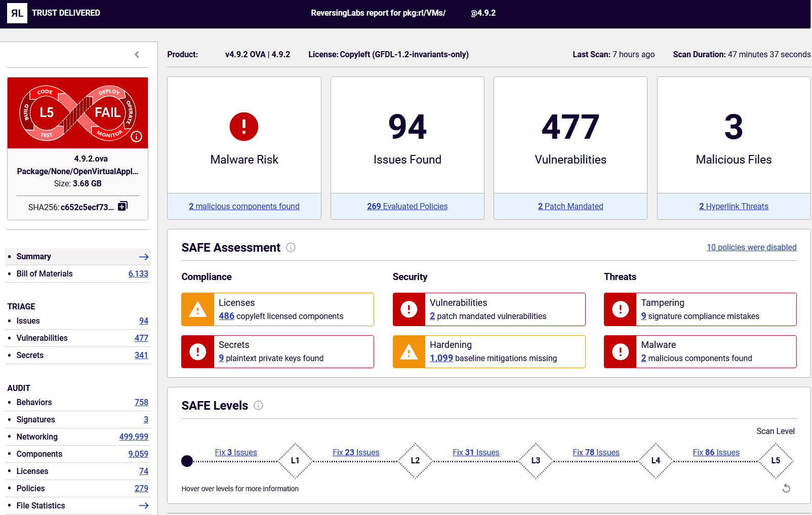Follow the 10 policies were disabled link

click(x=751, y=247)
